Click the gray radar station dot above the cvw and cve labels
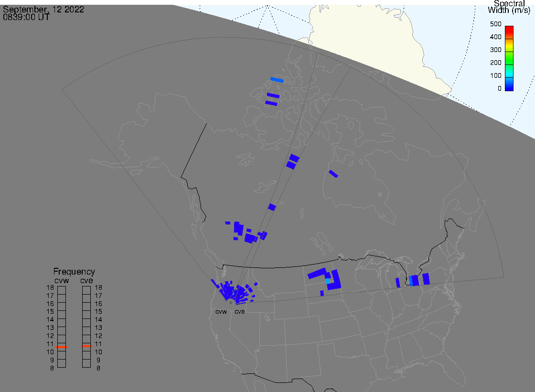 [231, 303]
